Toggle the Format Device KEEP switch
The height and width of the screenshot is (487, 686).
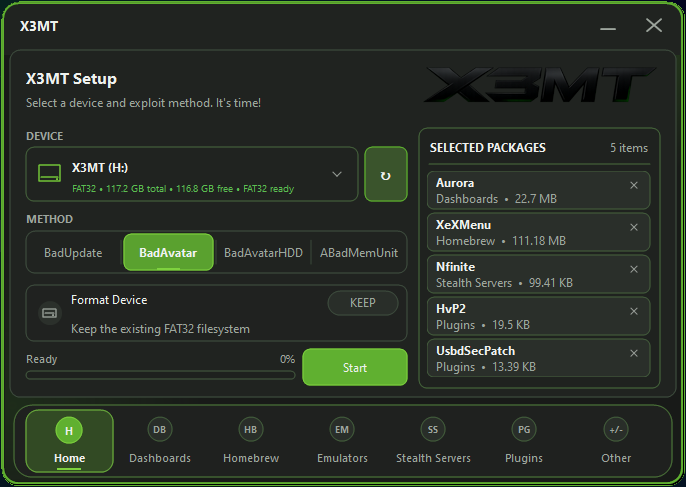363,303
